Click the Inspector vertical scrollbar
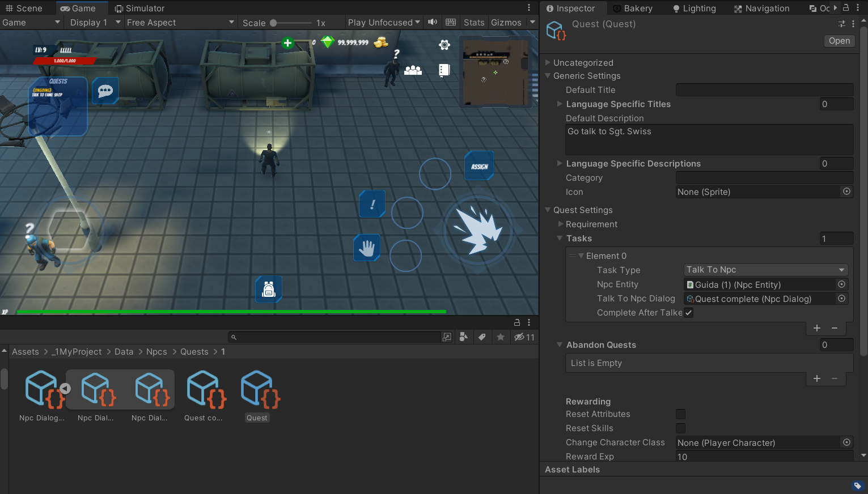This screenshot has height=494, width=868. pyautogui.click(x=863, y=193)
